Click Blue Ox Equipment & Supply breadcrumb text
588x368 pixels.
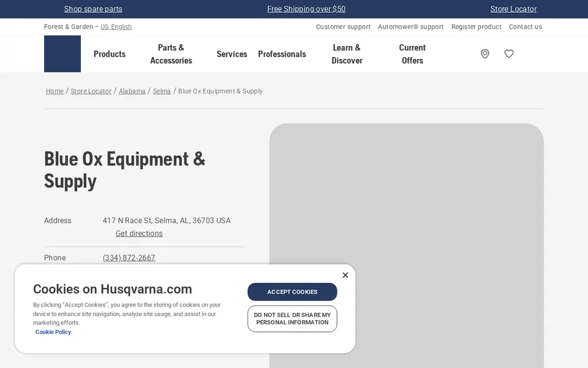tap(221, 91)
